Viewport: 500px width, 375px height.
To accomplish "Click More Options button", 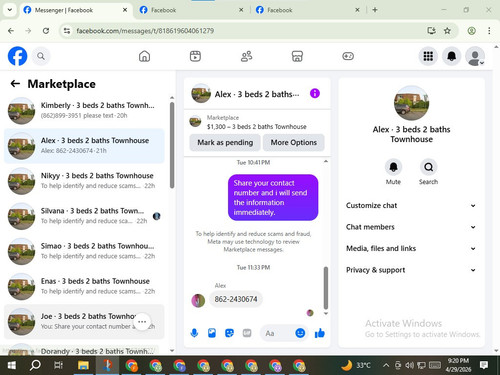I will (293, 142).
